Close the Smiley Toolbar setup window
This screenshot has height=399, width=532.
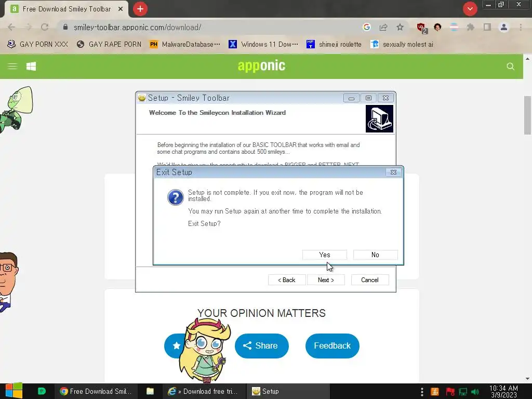386,98
